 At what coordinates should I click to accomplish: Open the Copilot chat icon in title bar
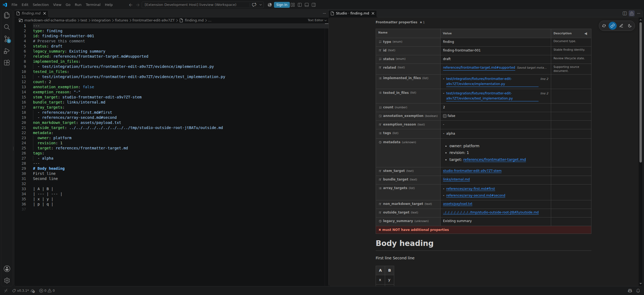(x=254, y=5)
